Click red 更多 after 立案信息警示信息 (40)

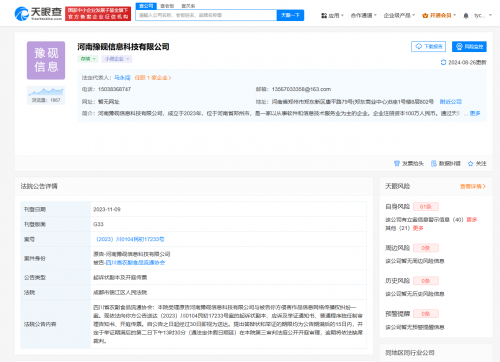[x=472, y=220]
